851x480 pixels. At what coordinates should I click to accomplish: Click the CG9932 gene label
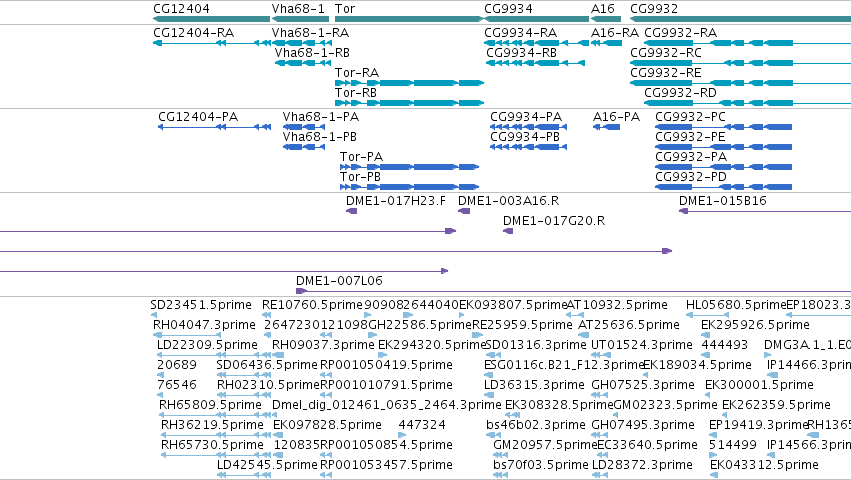(x=653, y=9)
